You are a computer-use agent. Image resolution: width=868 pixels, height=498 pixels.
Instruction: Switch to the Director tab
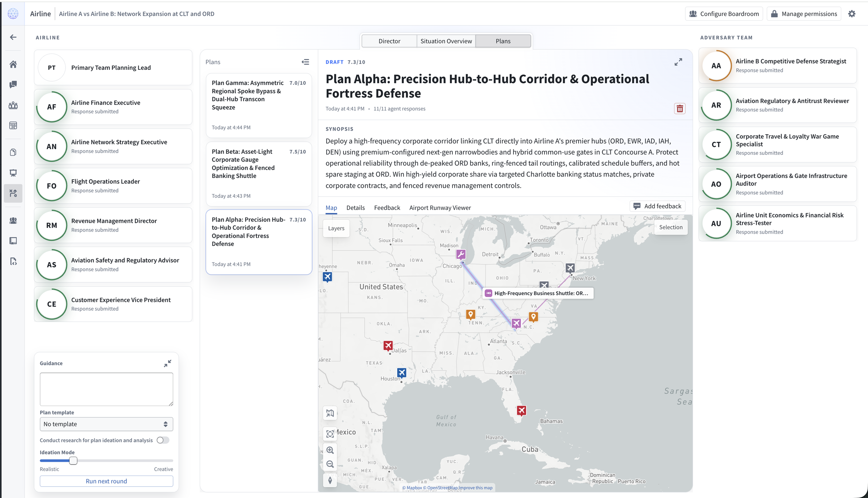[x=389, y=41]
